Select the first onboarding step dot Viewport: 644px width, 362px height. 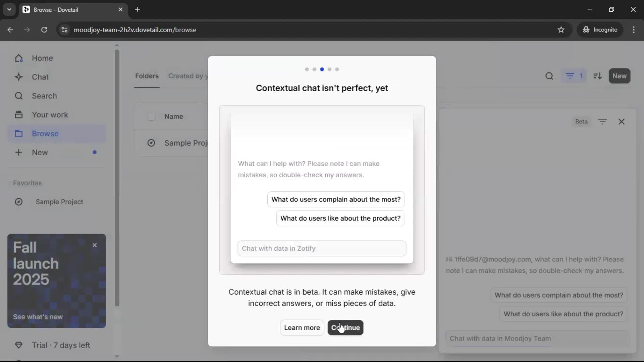coord(307,69)
